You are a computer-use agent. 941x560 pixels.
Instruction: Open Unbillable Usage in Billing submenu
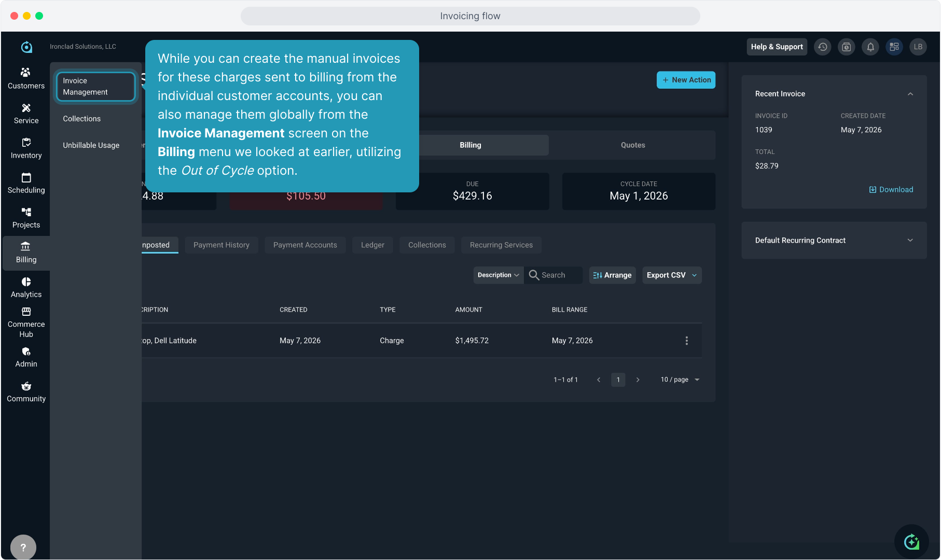tap(91, 145)
